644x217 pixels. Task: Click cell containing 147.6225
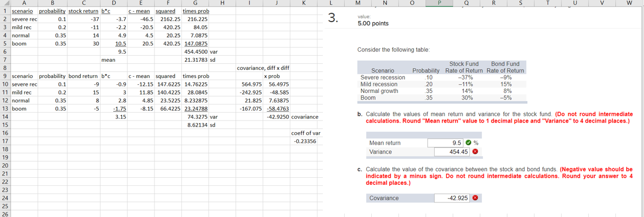click(169, 84)
